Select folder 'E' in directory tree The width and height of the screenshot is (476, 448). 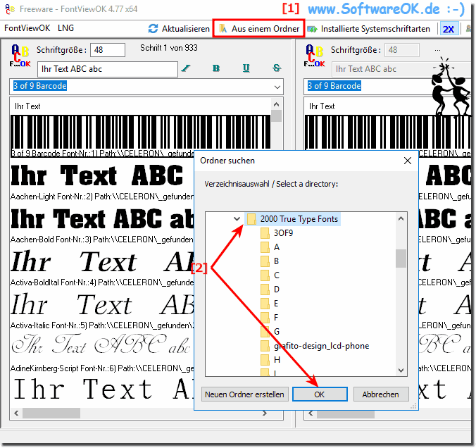(x=276, y=304)
